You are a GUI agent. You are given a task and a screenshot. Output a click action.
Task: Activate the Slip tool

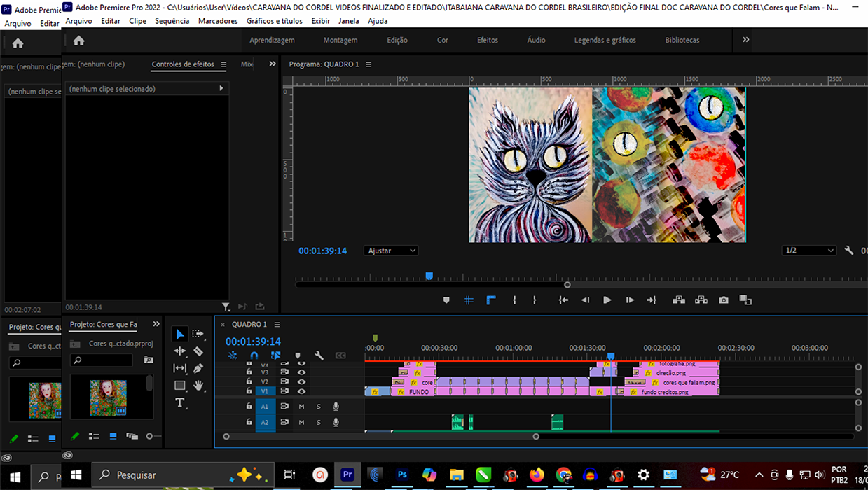coord(180,368)
